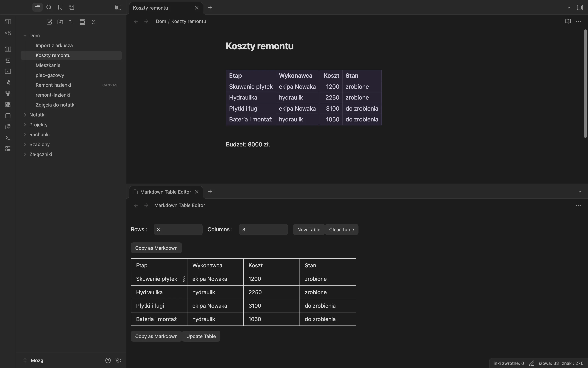Click the Rows input field
This screenshot has width=588, height=368.
[x=178, y=229]
